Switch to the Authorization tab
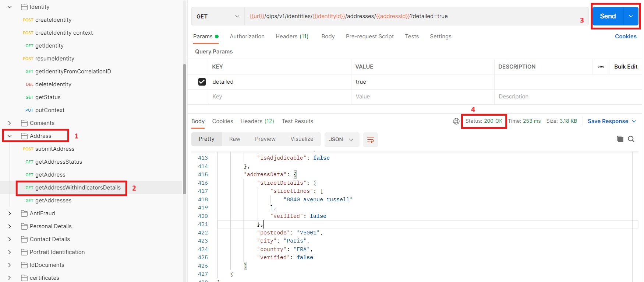The image size is (644, 282). coord(247,36)
